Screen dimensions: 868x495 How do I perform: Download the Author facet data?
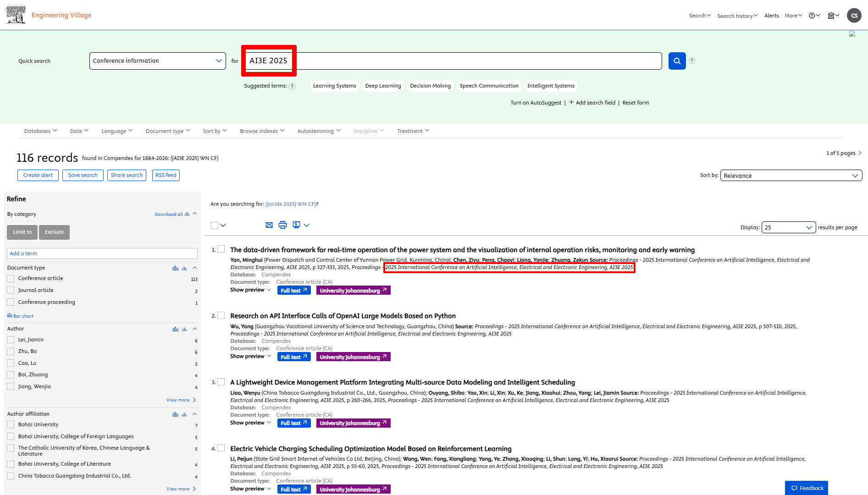point(184,329)
